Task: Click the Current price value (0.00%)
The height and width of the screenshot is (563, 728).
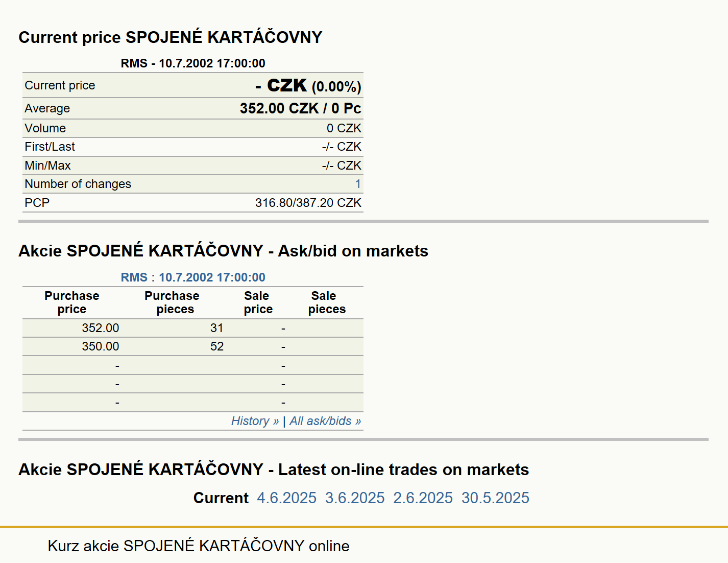Action: (x=336, y=87)
